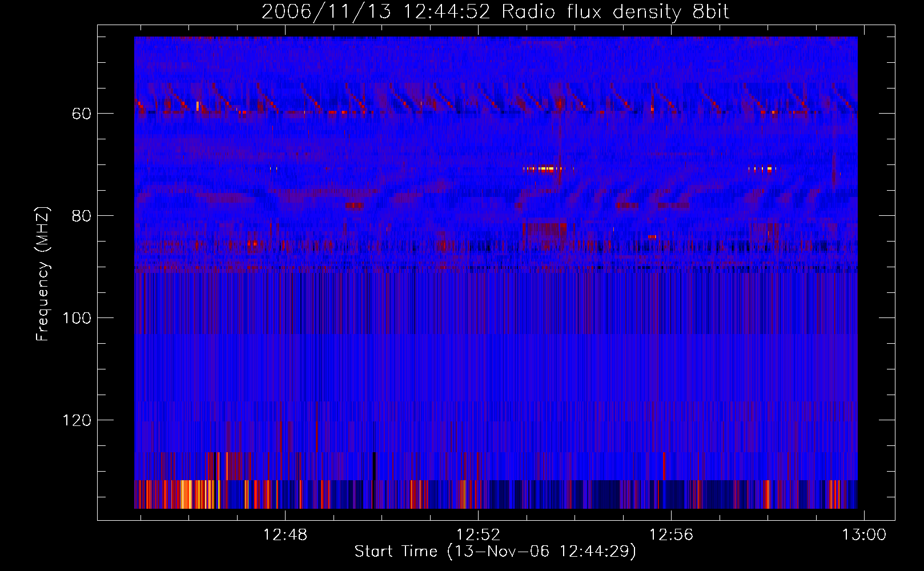Click the 12:56 time tick label
Image resolution: width=924 pixels, height=571 pixels.
(671, 534)
